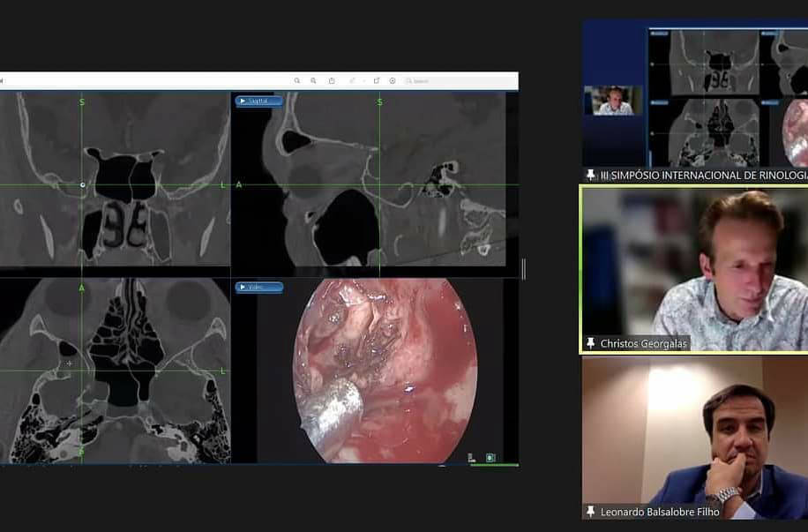Image resolution: width=808 pixels, height=532 pixels.
Task: Click the record icon below endoscope video
Action: tap(490, 458)
